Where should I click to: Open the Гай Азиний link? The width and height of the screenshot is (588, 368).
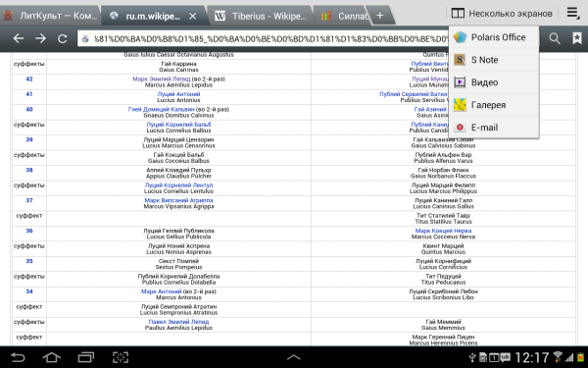click(x=431, y=109)
